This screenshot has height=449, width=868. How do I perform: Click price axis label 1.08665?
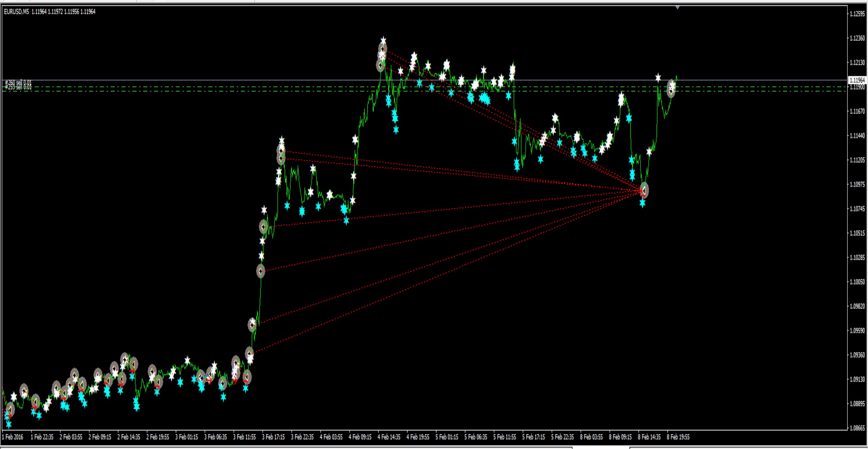point(857,428)
